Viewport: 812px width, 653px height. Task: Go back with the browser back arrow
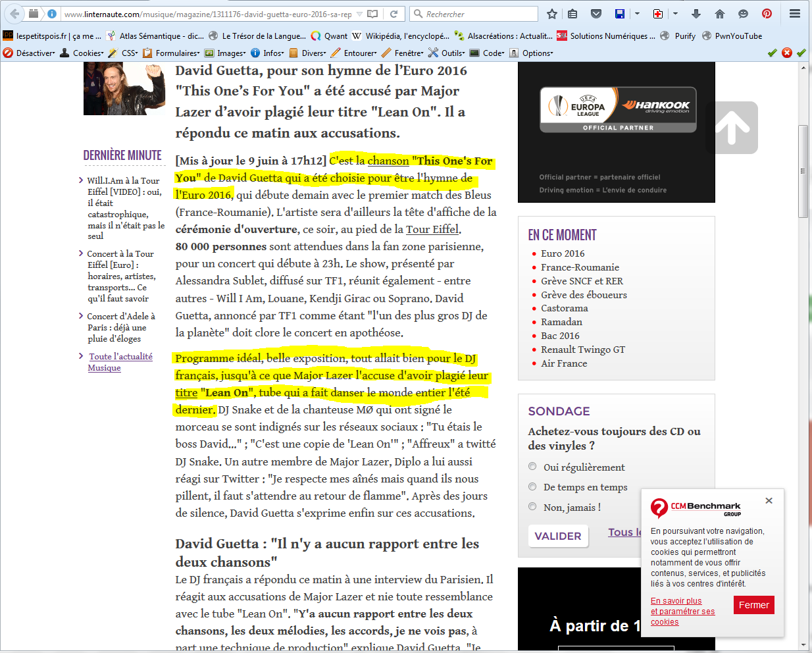click(x=14, y=13)
